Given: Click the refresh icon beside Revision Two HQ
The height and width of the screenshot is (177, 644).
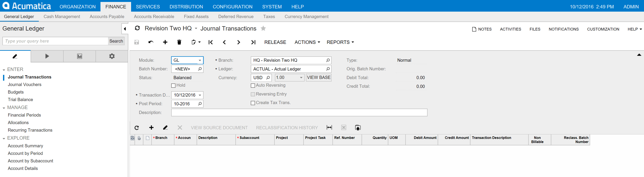Looking at the screenshot, I should (x=137, y=28).
